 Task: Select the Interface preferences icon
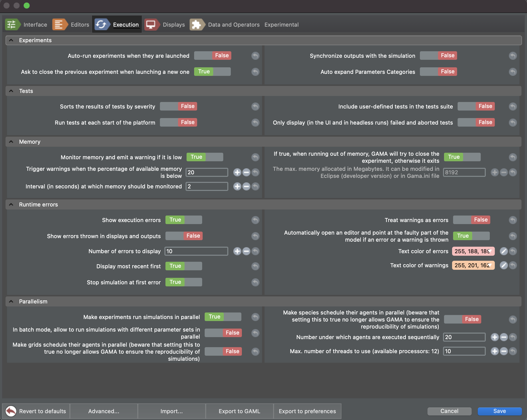pos(13,24)
